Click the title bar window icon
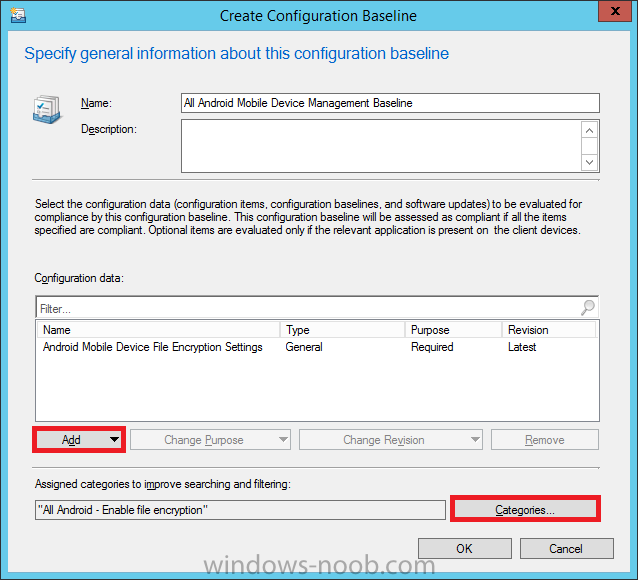The width and height of the screenshot is (638, 580). pos(18,15)
